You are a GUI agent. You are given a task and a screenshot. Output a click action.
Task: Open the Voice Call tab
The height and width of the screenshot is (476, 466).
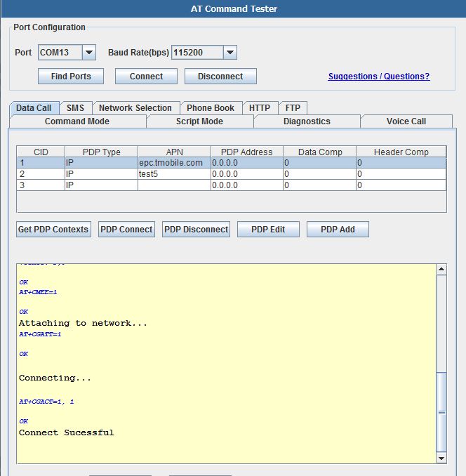pos(406,121)
